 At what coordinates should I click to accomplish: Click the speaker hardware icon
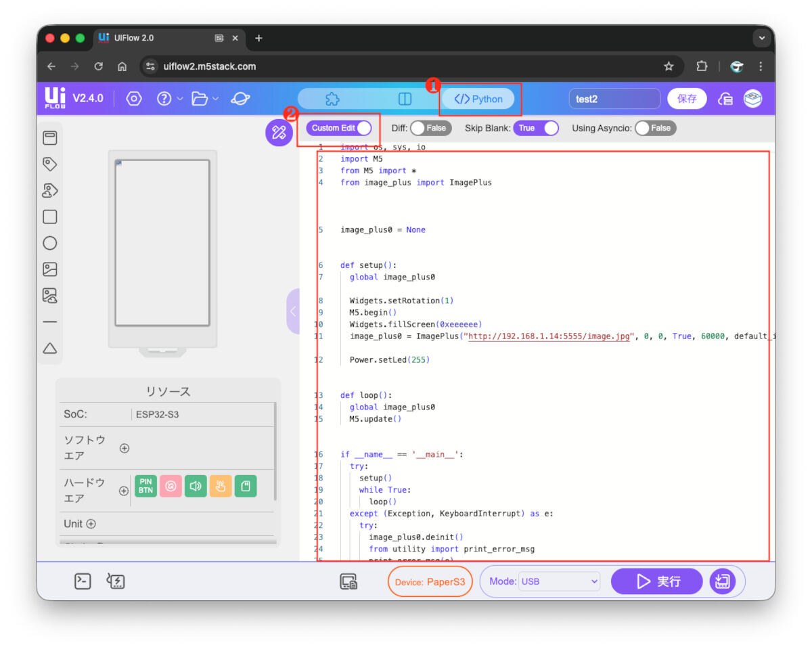click(x=196, y=485)
